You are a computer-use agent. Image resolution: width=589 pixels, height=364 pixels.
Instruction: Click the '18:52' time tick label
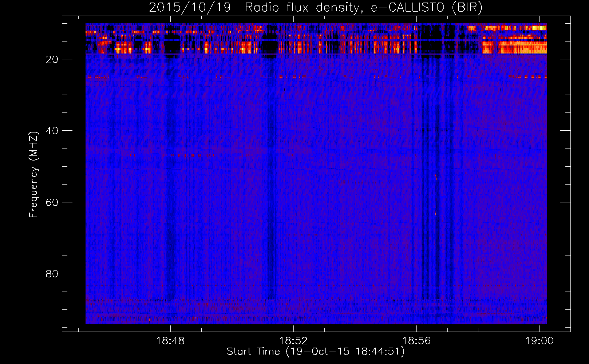point(293,341)
